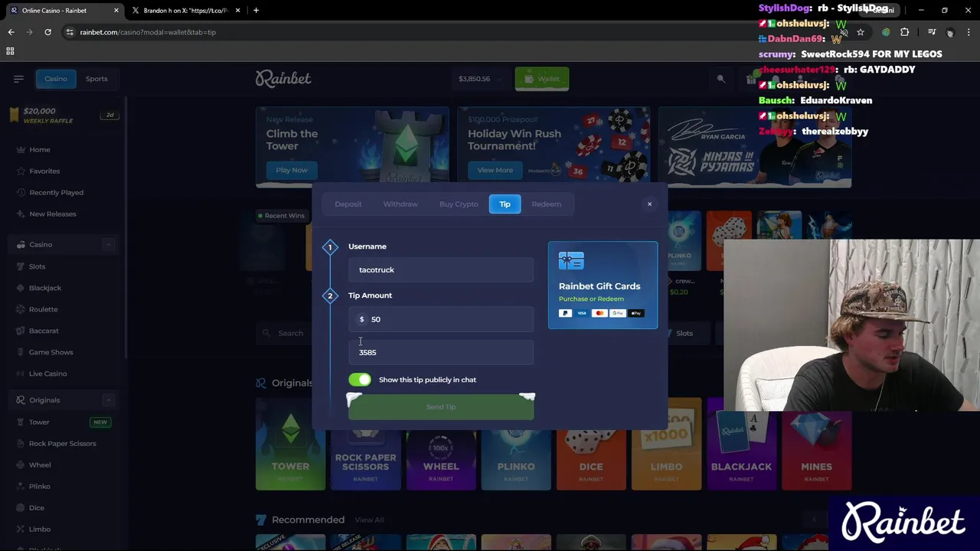Open Dice in the sidebar
980x551 pixels.
coord(36,508)
